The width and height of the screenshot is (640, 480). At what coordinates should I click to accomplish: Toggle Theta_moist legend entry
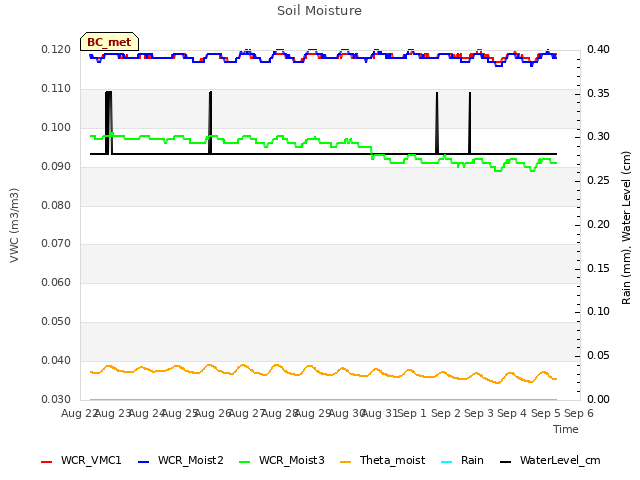click(382, 460)
